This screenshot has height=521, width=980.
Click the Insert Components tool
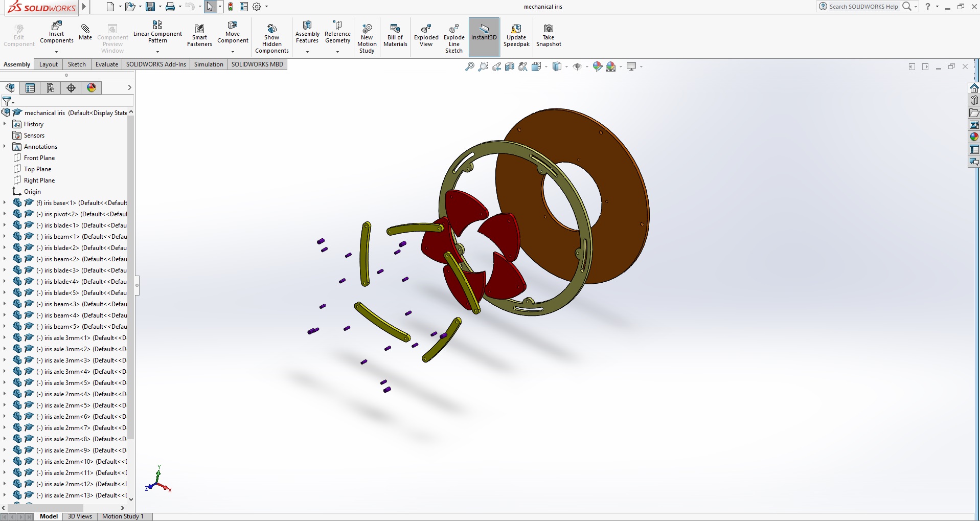click(56, 33)
